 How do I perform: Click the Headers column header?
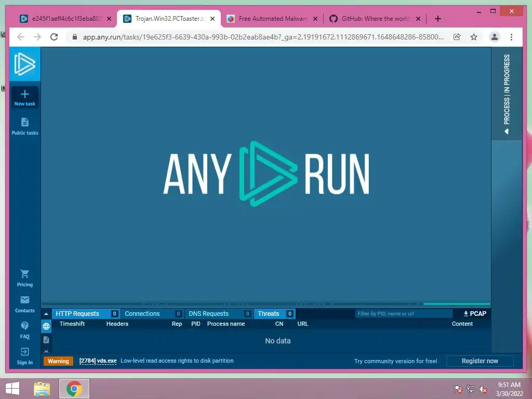tap(117, 324)
